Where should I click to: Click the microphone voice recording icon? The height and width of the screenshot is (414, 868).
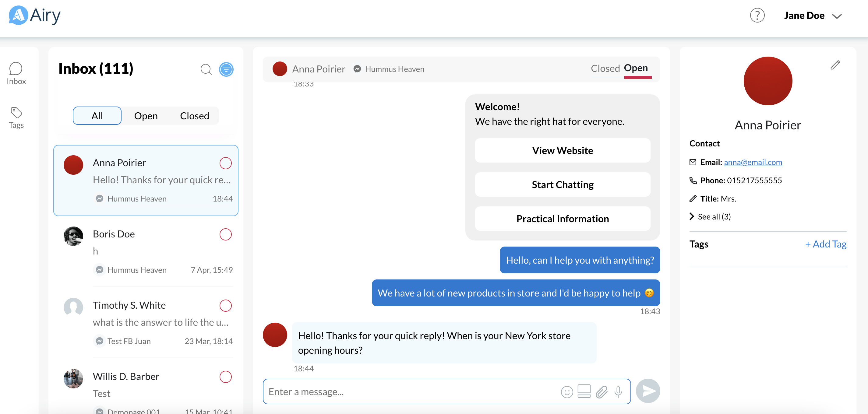click(618, 392)
